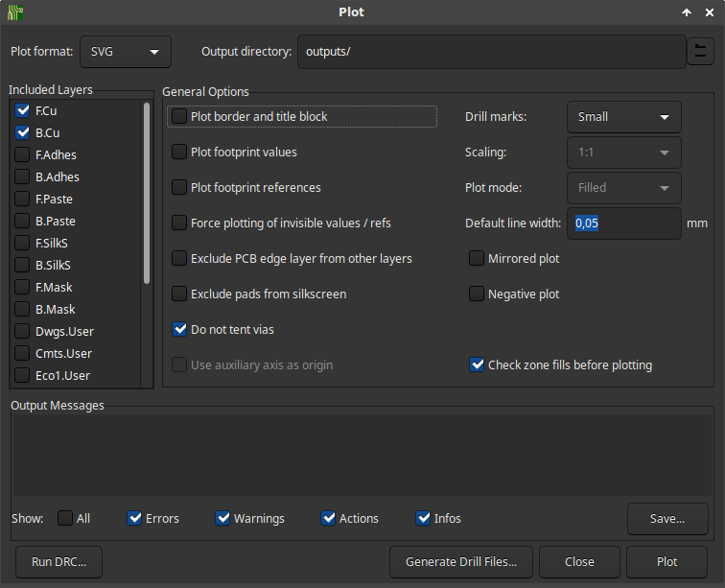Click Generate Drill Files button
This screenshot has height=588, width=725.
(461, 562)
